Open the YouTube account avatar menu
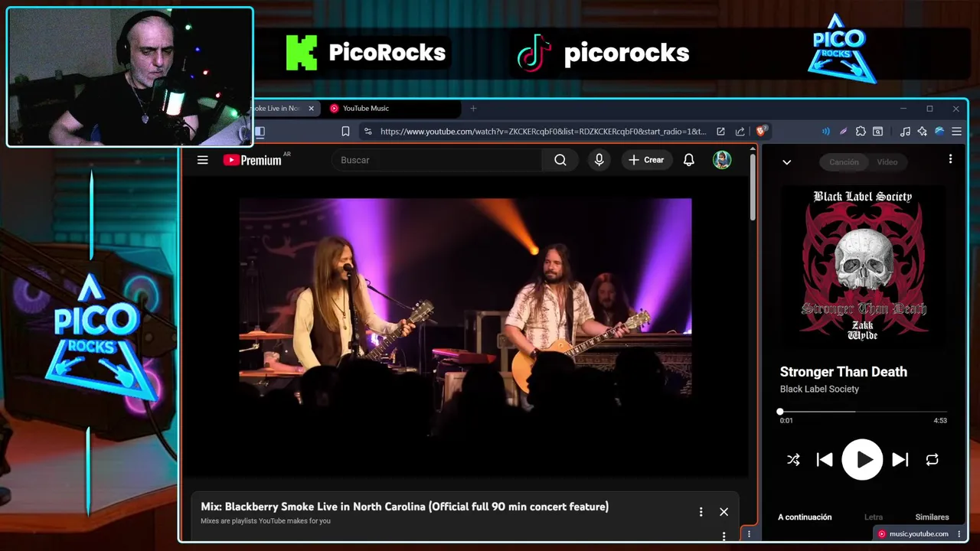Screen dimensions: 980x551 (722, 160)
